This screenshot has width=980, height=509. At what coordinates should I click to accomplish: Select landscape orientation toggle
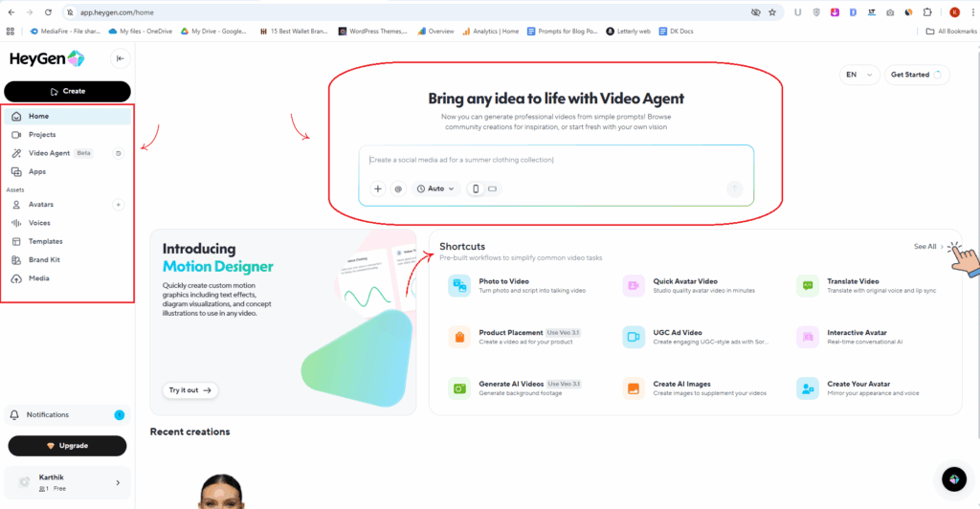coord(493,188)
